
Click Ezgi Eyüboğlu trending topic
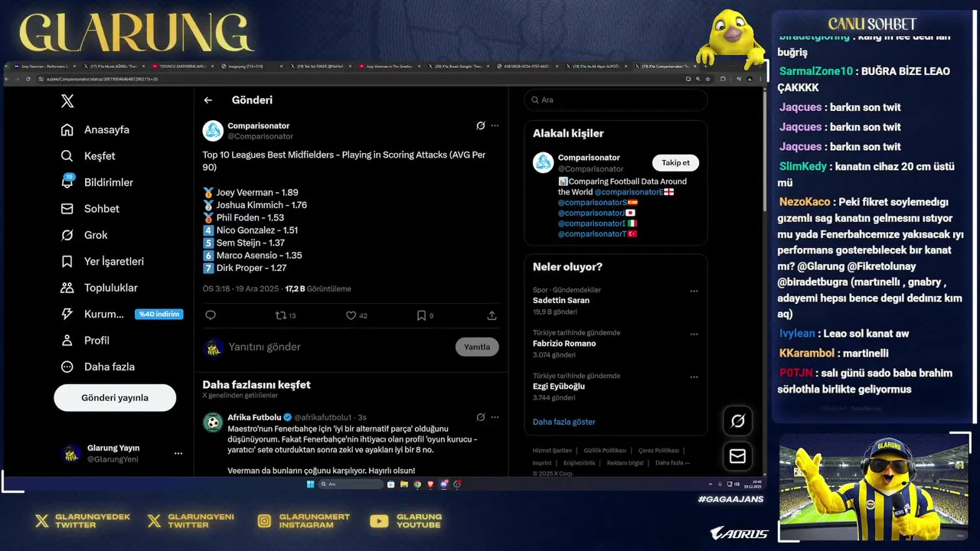click(x=559, y=386)
